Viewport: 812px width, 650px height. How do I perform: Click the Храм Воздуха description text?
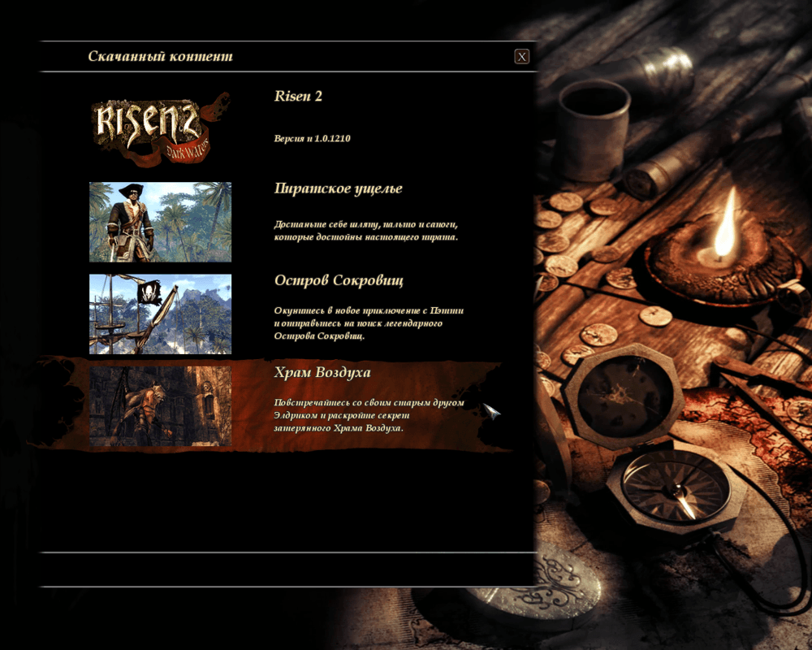(369, 415)
